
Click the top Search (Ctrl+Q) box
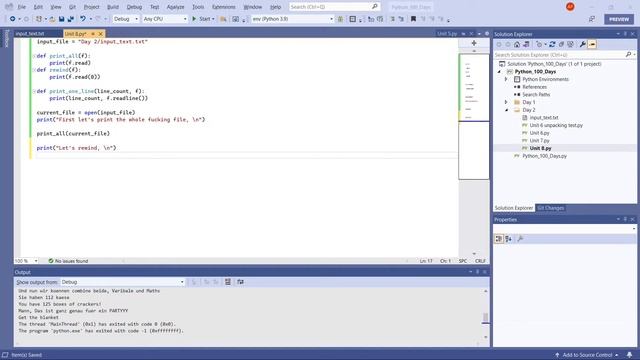click(x=334, y=7)
